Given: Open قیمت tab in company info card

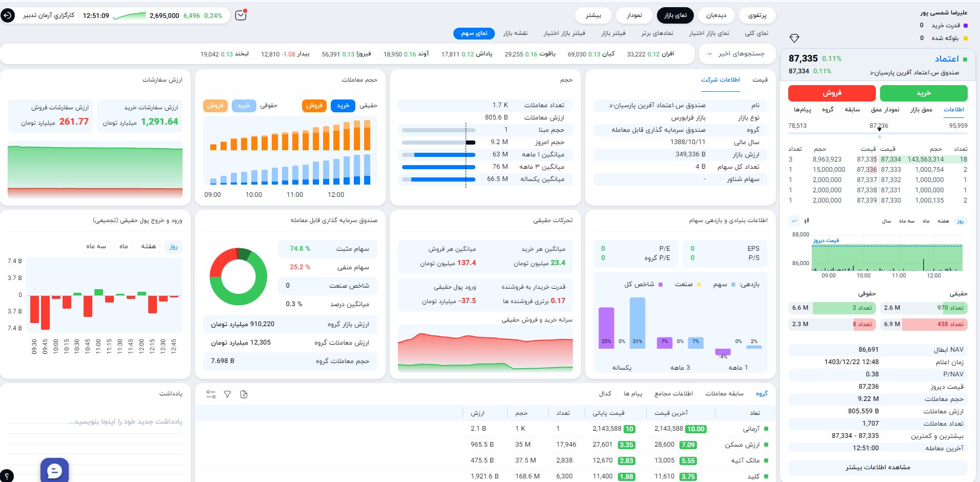Looking at the screenshot, I should (x=760, y=80).
